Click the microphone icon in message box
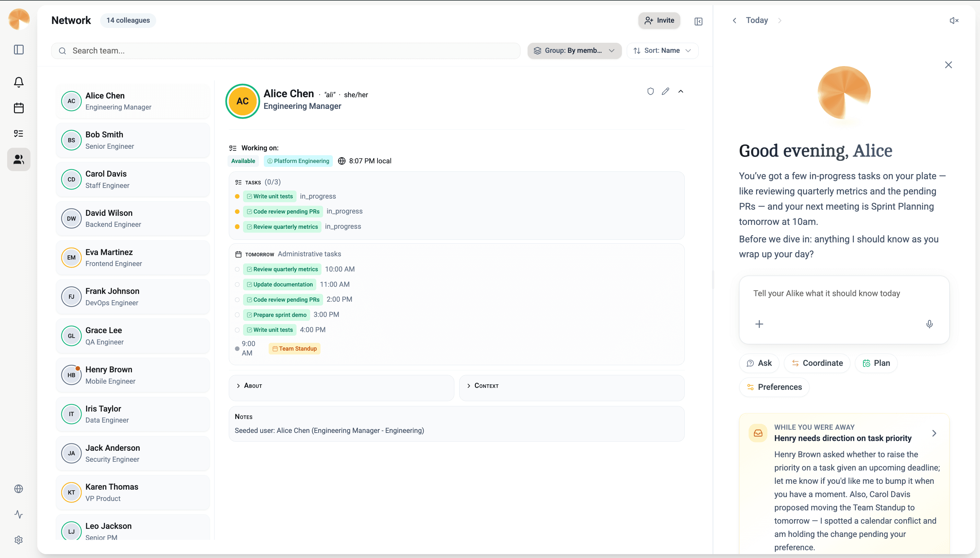This screenshot has width=980, height=558. 929,324
